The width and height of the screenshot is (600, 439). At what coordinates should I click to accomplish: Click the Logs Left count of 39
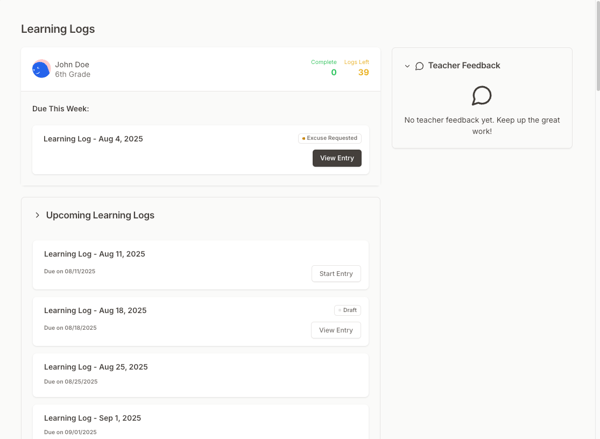click(363, 72)
